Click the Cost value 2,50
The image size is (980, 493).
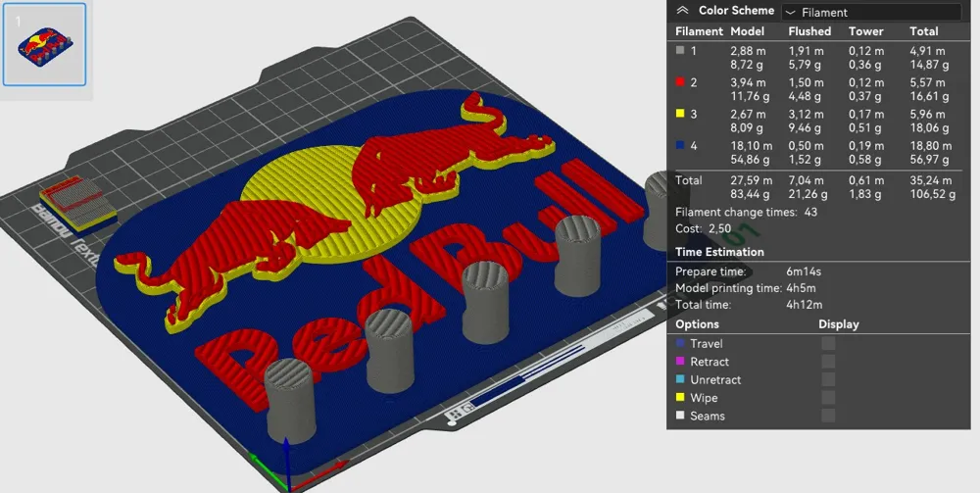pos(720,228)
